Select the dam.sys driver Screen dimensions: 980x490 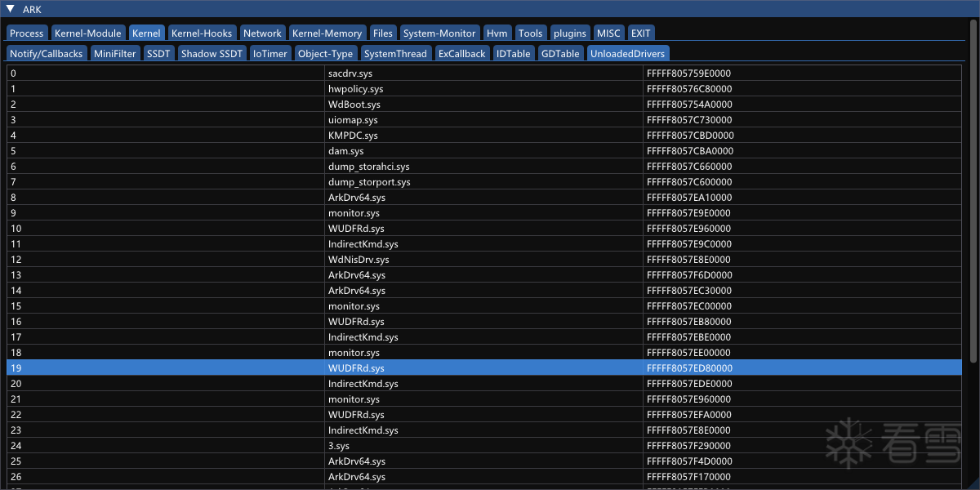click(346, 151)
